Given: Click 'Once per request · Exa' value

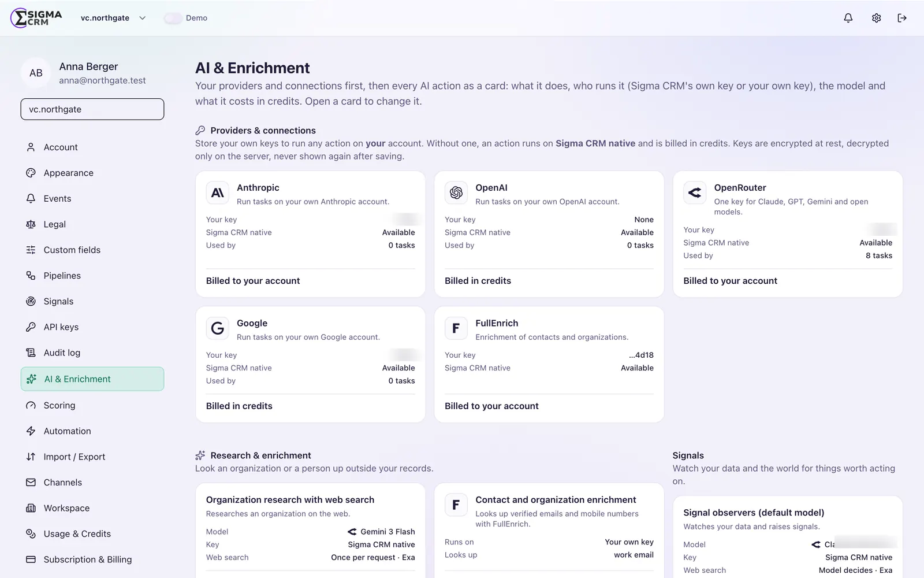Looking at the screenshot, I should (373, 557).
